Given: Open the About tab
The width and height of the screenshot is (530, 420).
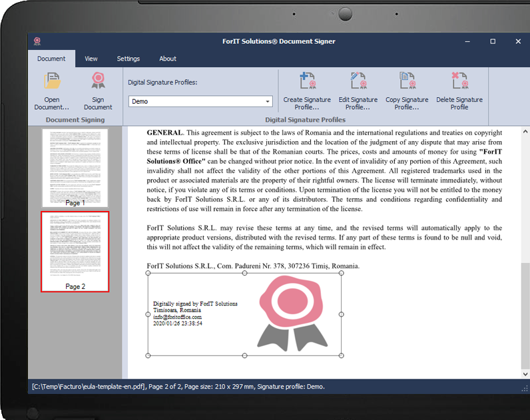Looking at the screenshot, I should [x=168, y=59].
